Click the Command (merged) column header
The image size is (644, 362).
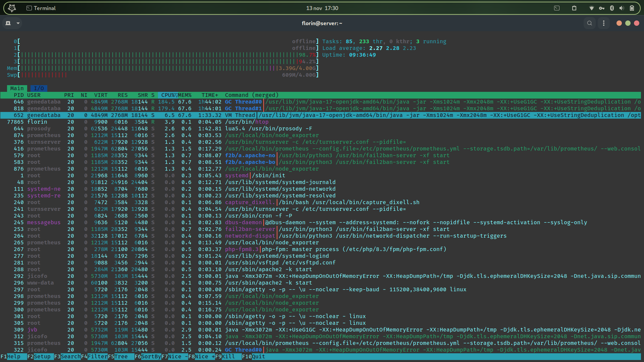point(252,95)
